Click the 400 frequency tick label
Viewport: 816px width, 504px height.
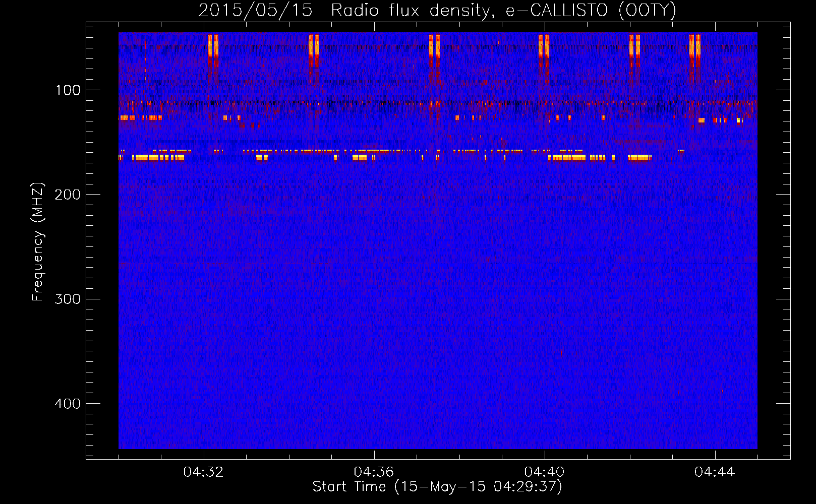pyautogui.click(x=68, y=404)
